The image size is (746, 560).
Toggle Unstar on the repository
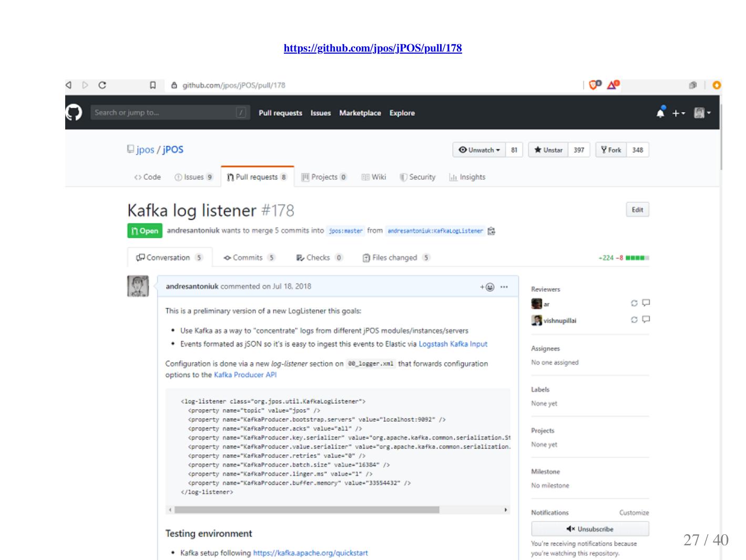(x=548, y=150)
